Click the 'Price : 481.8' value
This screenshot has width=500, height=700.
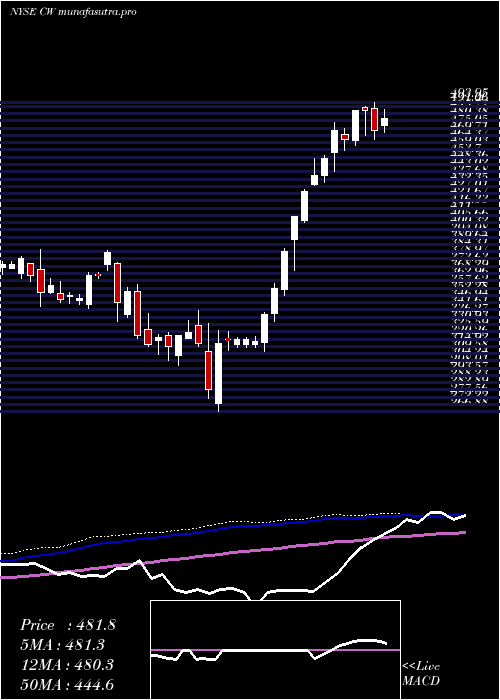(x=68, y=625)
